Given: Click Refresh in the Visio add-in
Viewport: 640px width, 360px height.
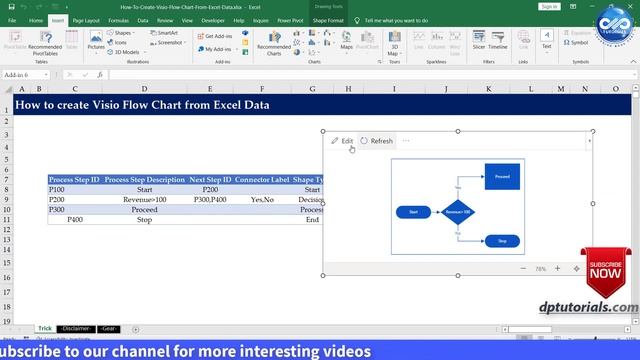Looking at the screenshot, I should (x=376, y=141).
